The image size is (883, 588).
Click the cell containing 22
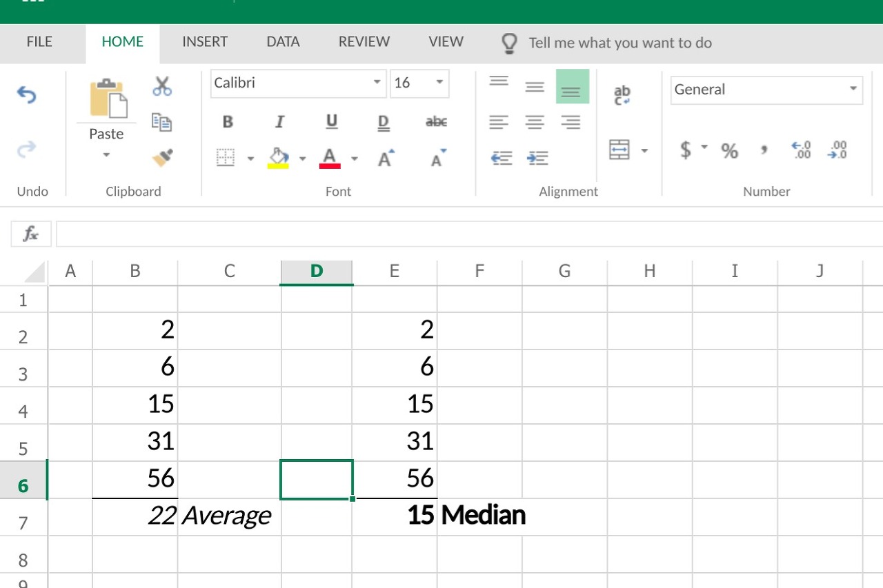[135, 516]
